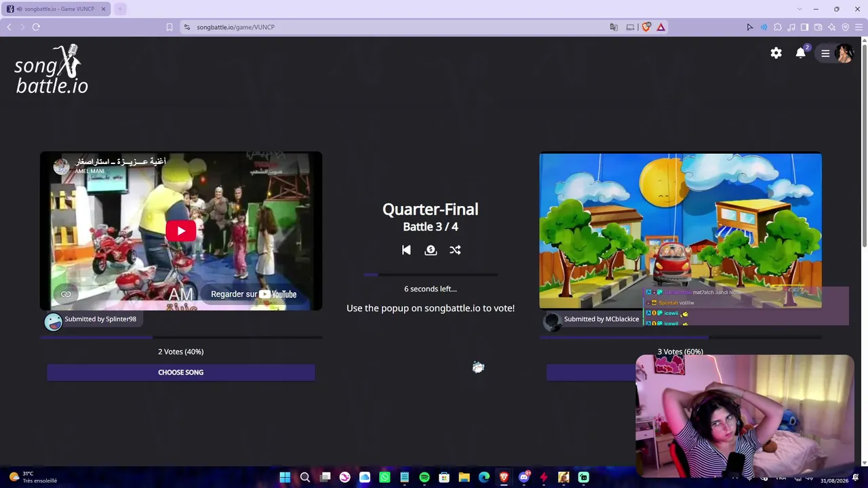Click the songbattle.io logo
The height and width of the screenshot is (488, 868).
[51, 69]
